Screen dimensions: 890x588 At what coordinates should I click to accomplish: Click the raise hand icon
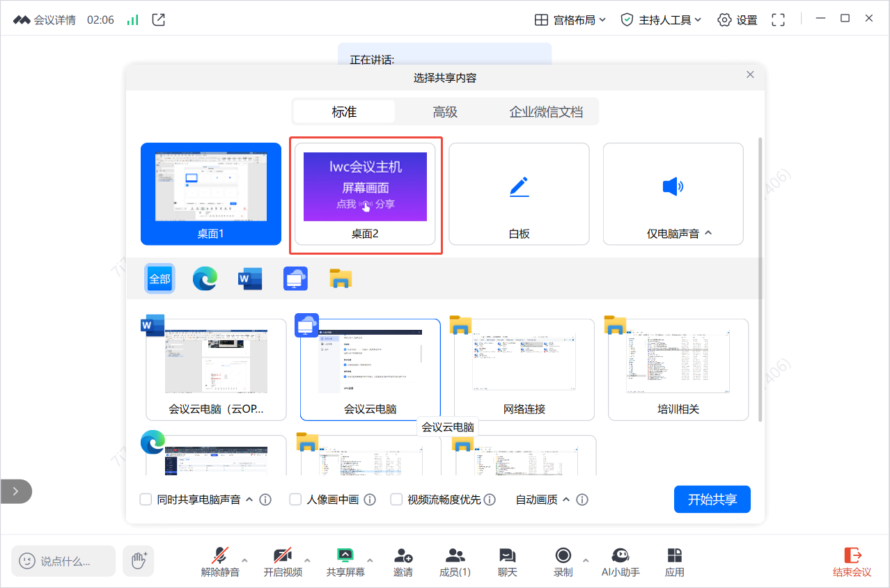[139, 560]
